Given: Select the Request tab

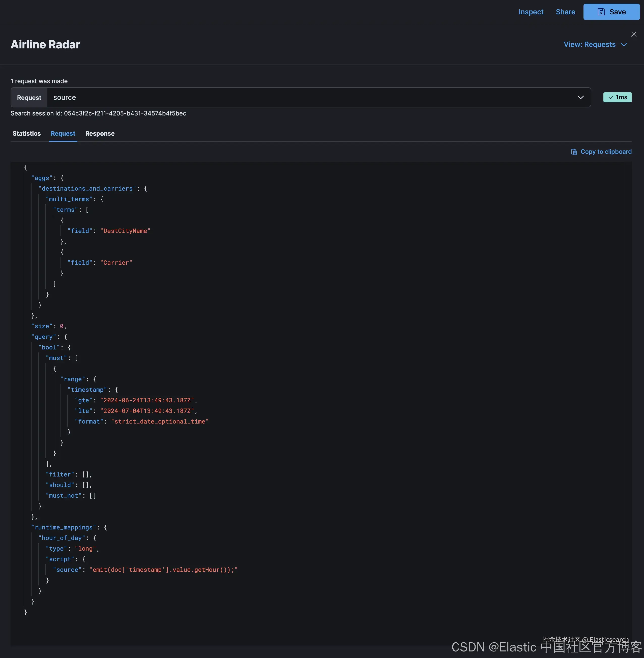Looking at the screenshot, I should [x=63, y=134].
